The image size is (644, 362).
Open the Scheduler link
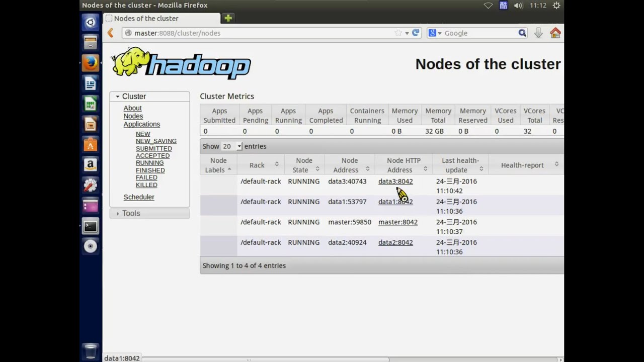click(139, 197)
